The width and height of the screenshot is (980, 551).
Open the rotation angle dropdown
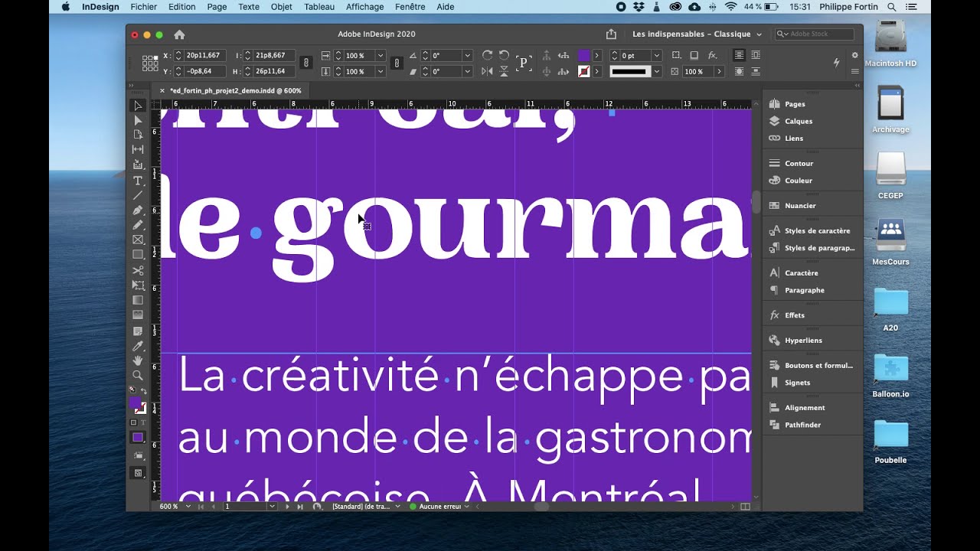467,56
